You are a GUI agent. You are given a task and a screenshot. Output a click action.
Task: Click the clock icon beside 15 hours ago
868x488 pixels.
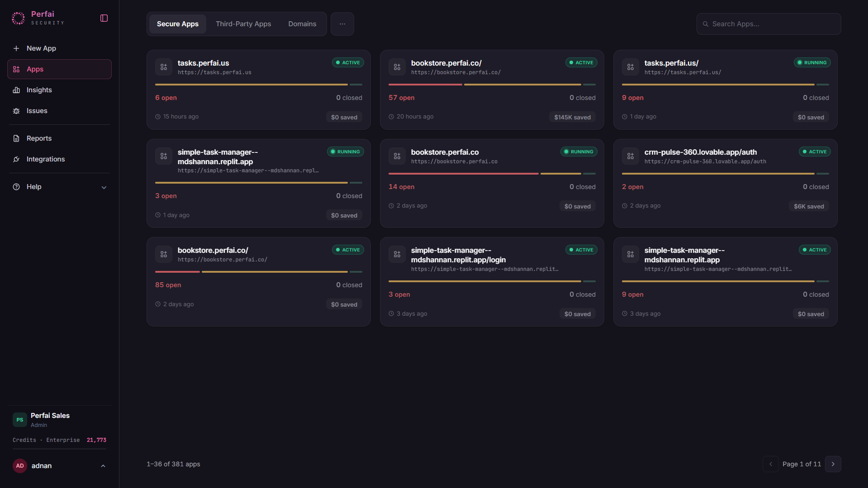click(x=158, y=117)
